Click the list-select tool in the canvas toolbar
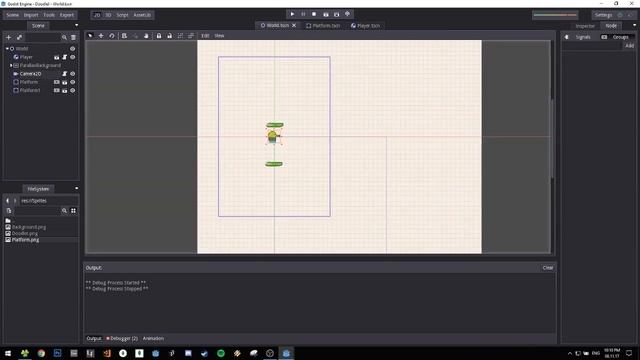This screenshot has width=640, height=360. [x=124, y=36]
